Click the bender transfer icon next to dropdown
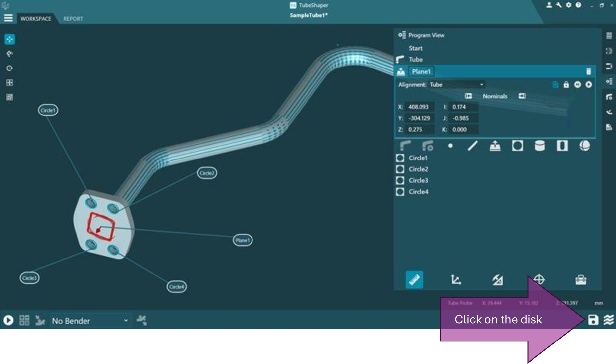This screenshot has height=364, width=616. click(x=142, y=320)
